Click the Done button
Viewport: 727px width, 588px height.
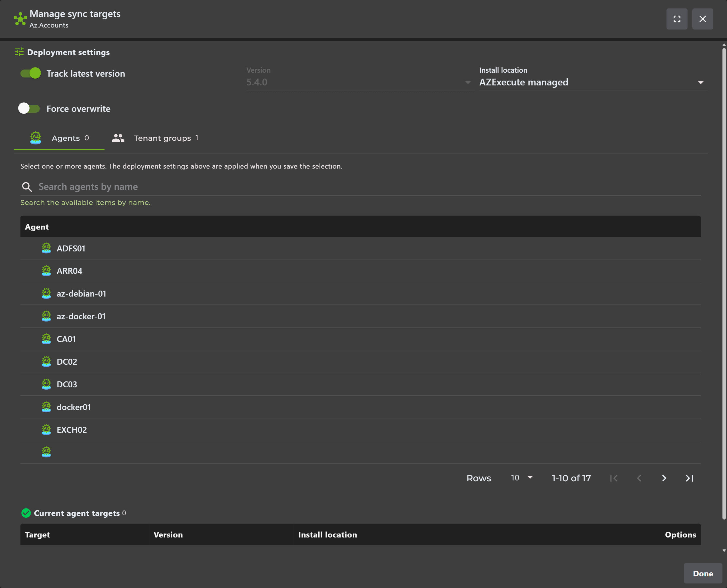point(703,574)
